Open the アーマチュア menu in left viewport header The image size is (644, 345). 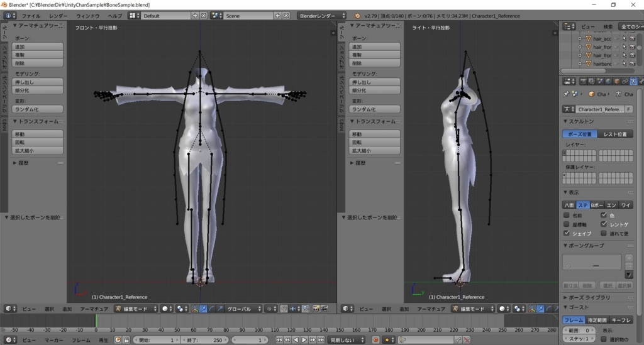[x=94, y=309]
